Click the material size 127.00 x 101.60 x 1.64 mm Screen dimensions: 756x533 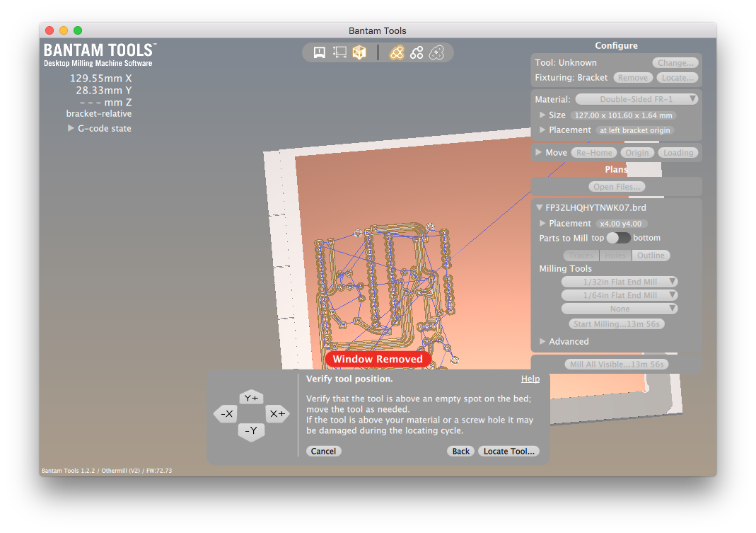tap(624, 115)
